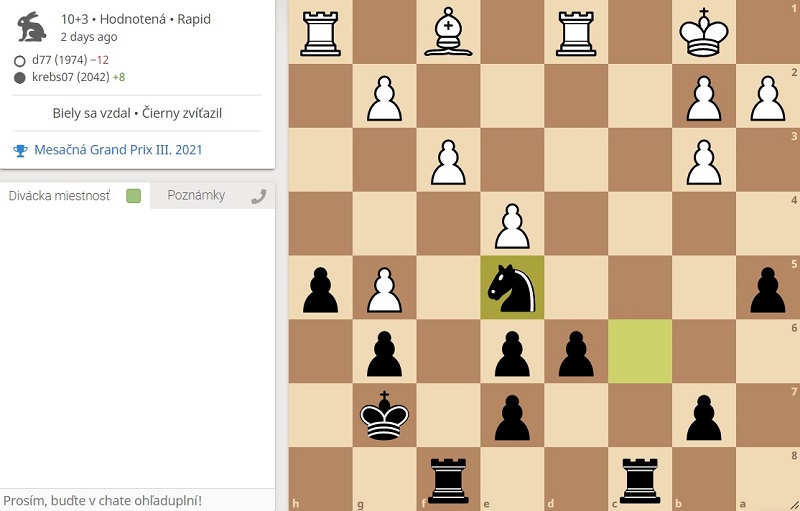Select the white king on b1
800x511 pixels.
(x=703, y=32)
